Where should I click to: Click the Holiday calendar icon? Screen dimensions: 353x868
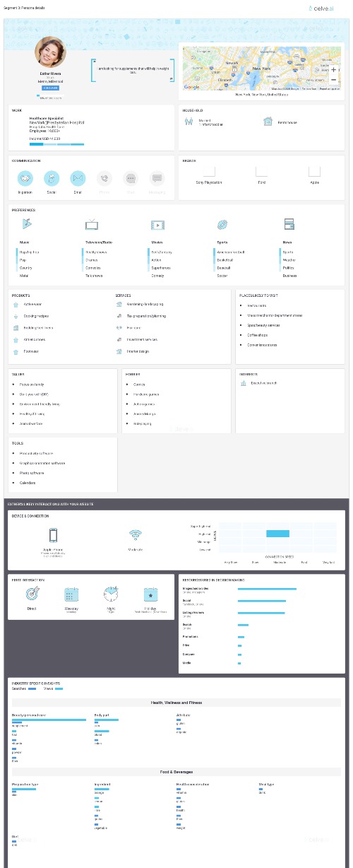[150, 594]
